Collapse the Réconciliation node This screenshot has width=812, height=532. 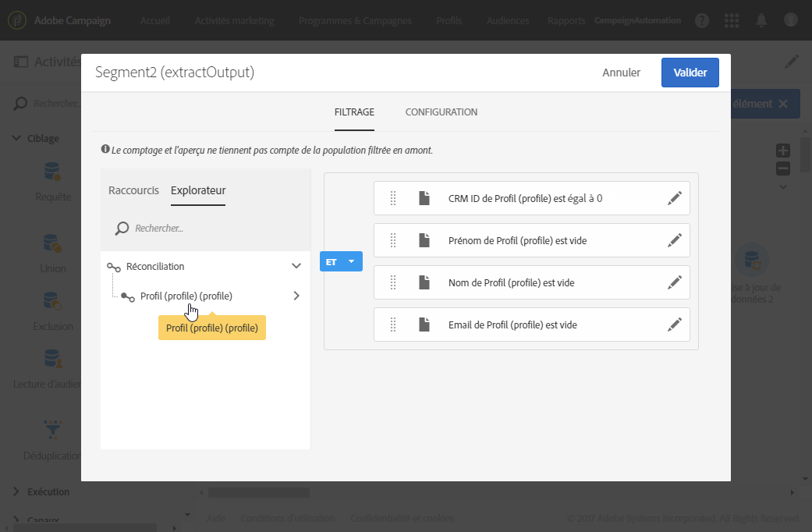pyautogui.click(x=296, y=266)
